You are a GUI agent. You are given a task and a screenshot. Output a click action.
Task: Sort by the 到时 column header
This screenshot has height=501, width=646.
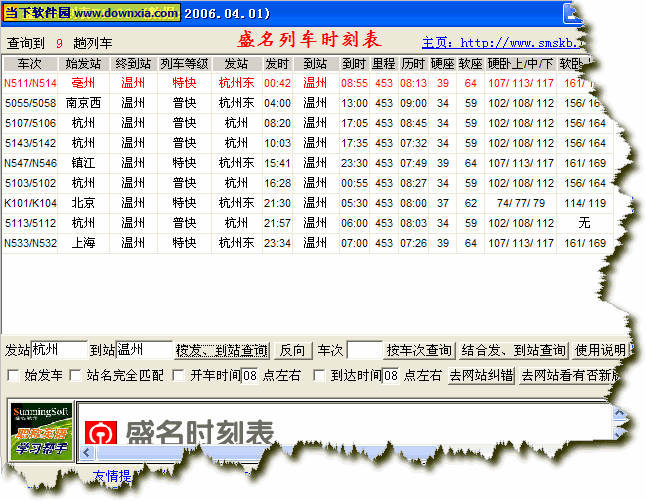[x=354, y=64]
